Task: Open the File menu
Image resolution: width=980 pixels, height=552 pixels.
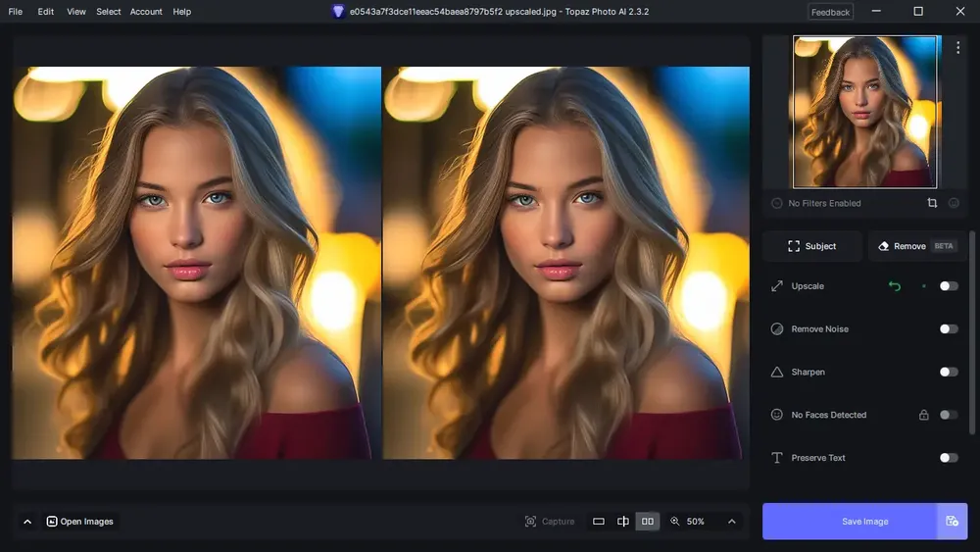Action: pyautogui.click(x=15, y=11)
